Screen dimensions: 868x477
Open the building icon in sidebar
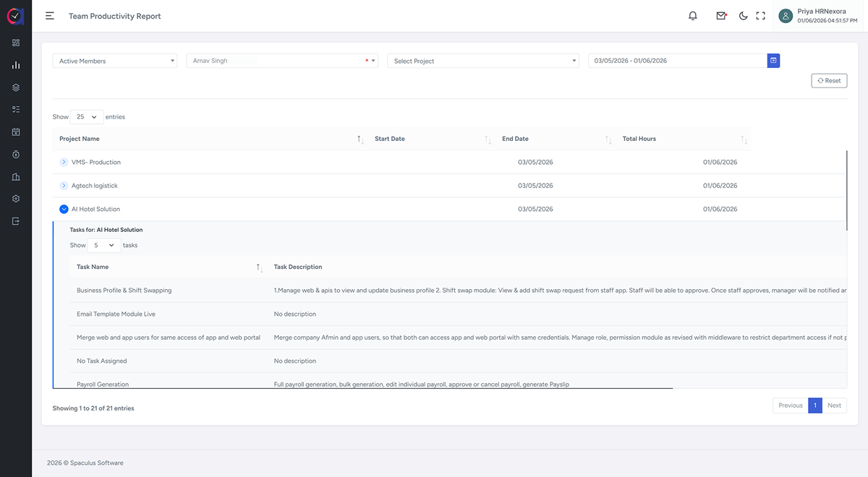(x=16, y=177)
